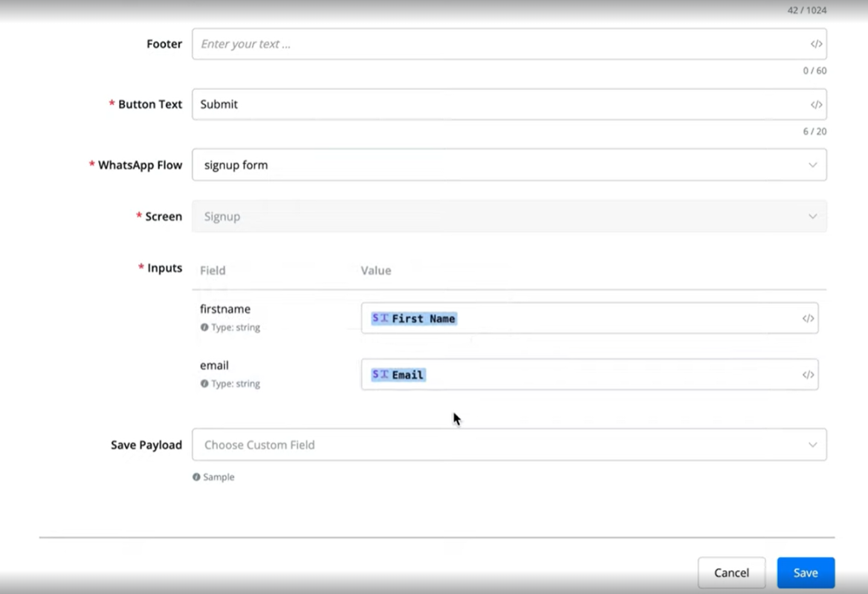
Task: Click the Sample link text
Action: (218, 477)
